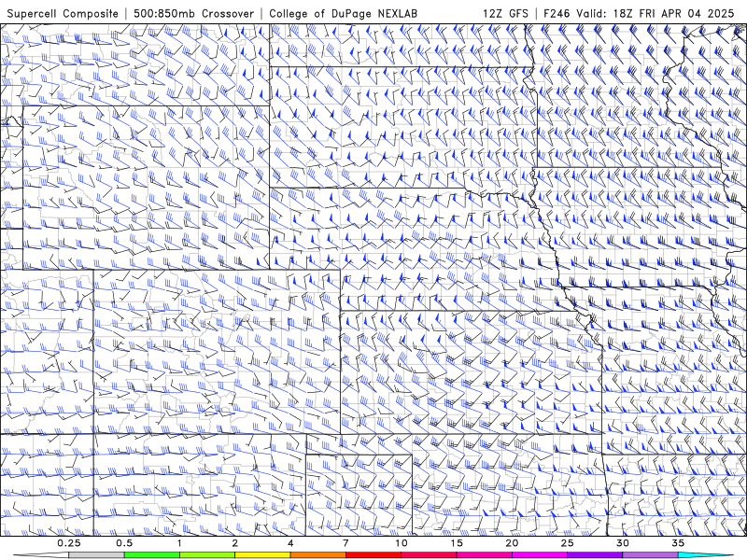This screenshot has width=747, height=560.
Task: Click the '35' legend value label
Action: [678, 543]
